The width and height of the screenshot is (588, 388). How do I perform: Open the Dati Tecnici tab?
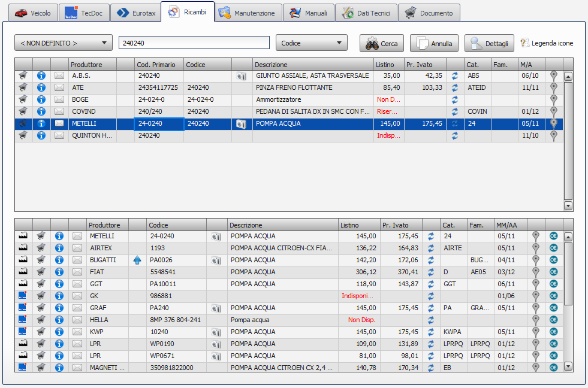tap(366, 13)
